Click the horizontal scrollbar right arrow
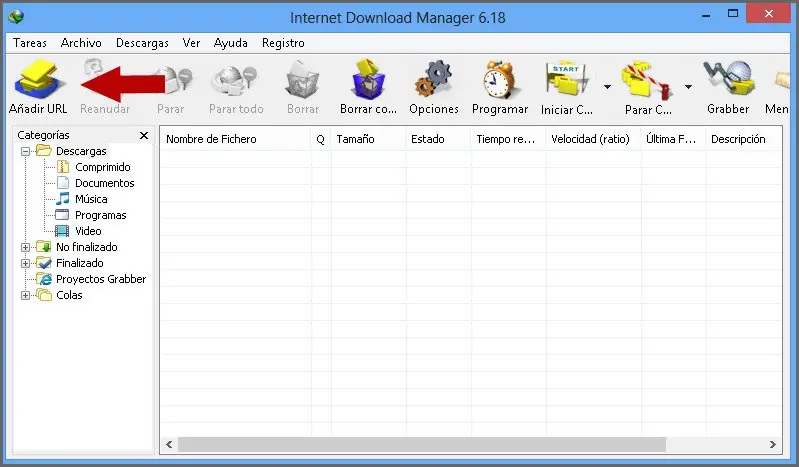Screen dimensions: 799x467 (x=773, y=445)
